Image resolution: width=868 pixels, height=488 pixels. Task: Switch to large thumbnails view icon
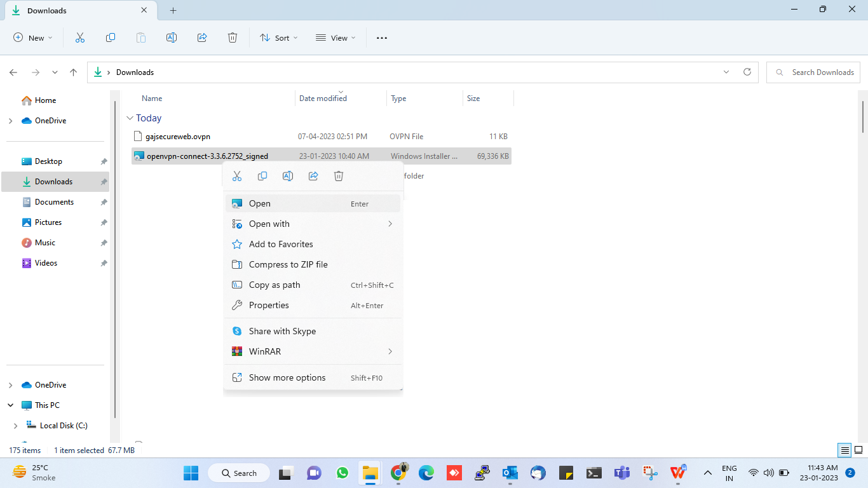coord(858,451)
